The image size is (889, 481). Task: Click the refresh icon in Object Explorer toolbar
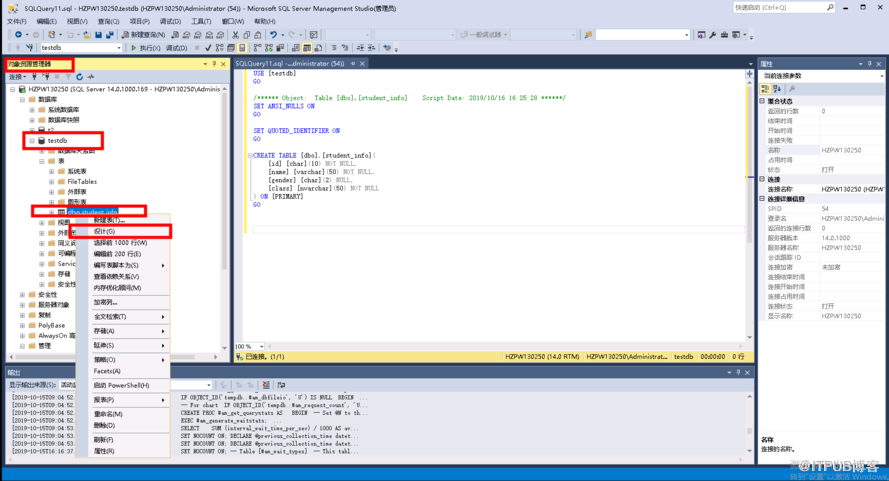(x=80, y=77)
